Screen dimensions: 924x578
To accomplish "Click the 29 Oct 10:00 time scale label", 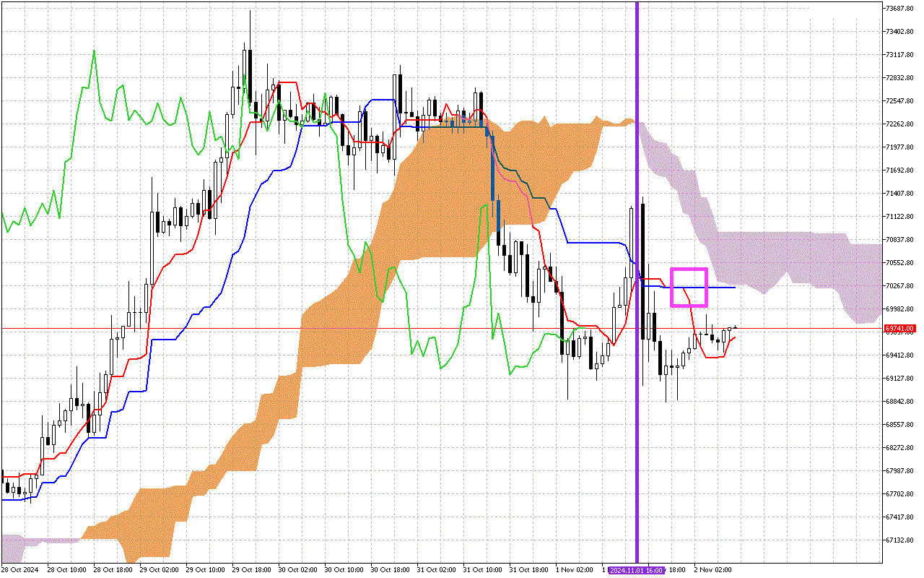I will (204, 570).
